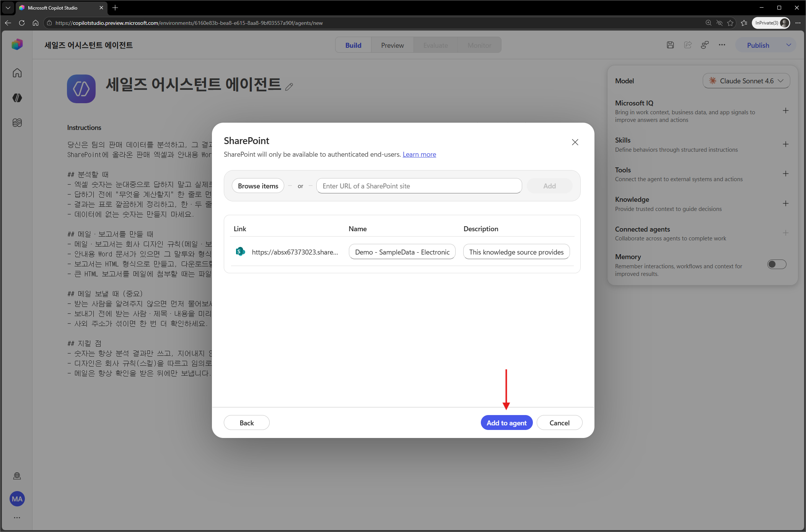Open the InPrivate profile badge

pyautogui.click(x=771, y=23)
